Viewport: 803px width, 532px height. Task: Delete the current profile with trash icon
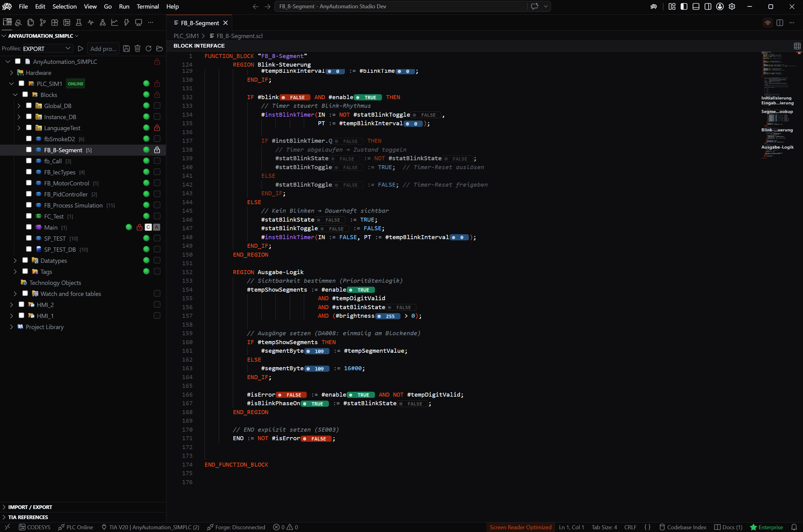point(138,49)
